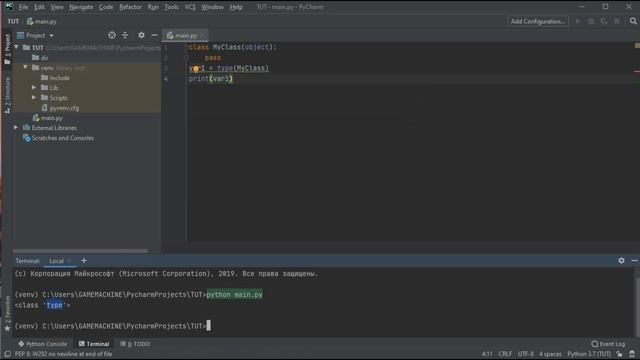Hide the Project panel with minus icon
The image size is (640, 360).
point(154,36)
